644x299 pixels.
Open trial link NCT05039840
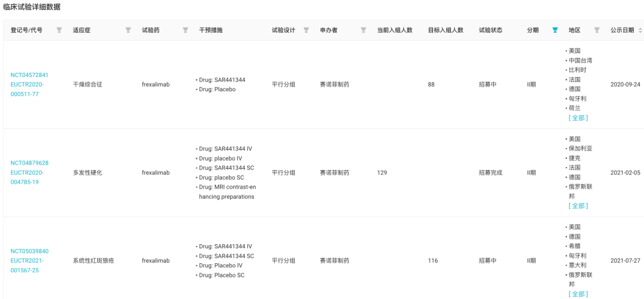pos(30,251)
